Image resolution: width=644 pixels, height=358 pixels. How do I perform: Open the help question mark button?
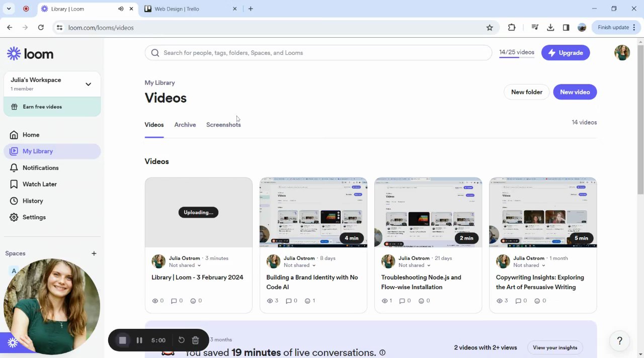tap(620, 341)
